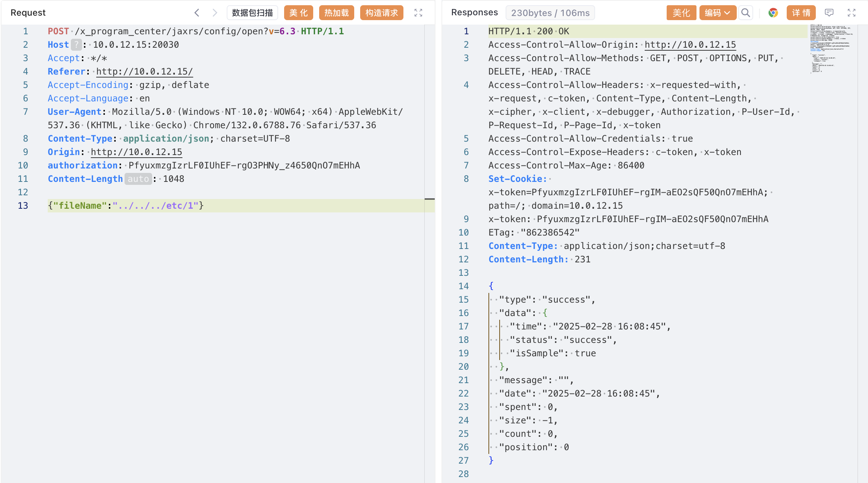Click the 热加载 hot-load button
Viewport: 868px width, 483px height.
click(336, 13)
